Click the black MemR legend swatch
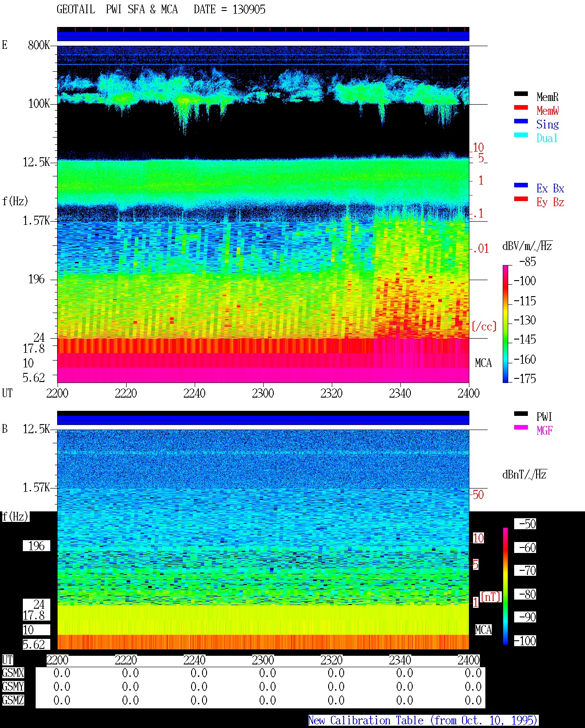The width and height of the screenshot is (585, 728). 521,94
